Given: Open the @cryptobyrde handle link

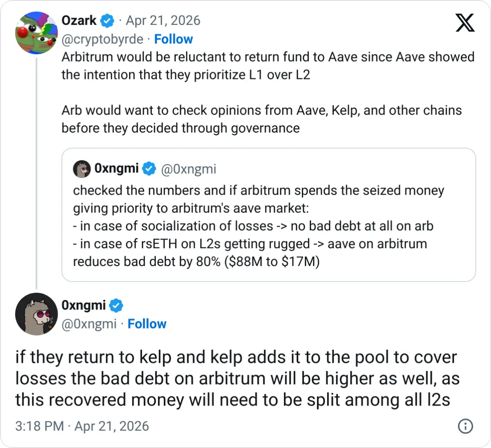Looking at the screenshot, I should [102, 39].
